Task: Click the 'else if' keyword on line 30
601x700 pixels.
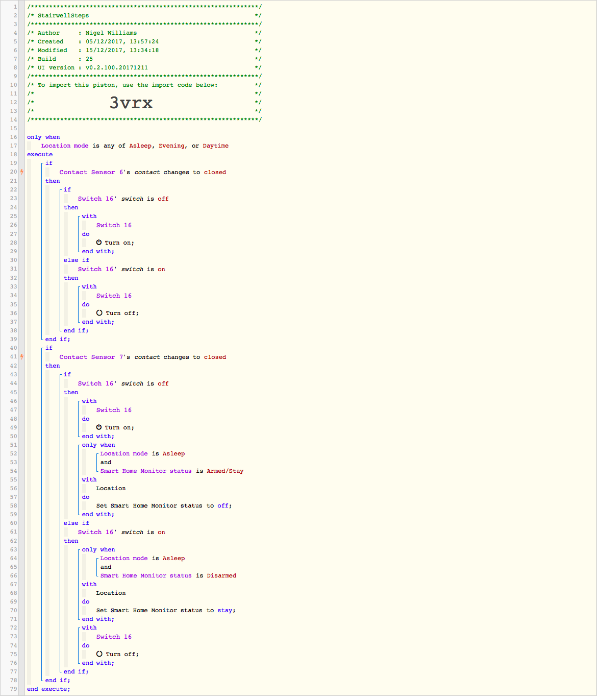Action: coord(77,260)
